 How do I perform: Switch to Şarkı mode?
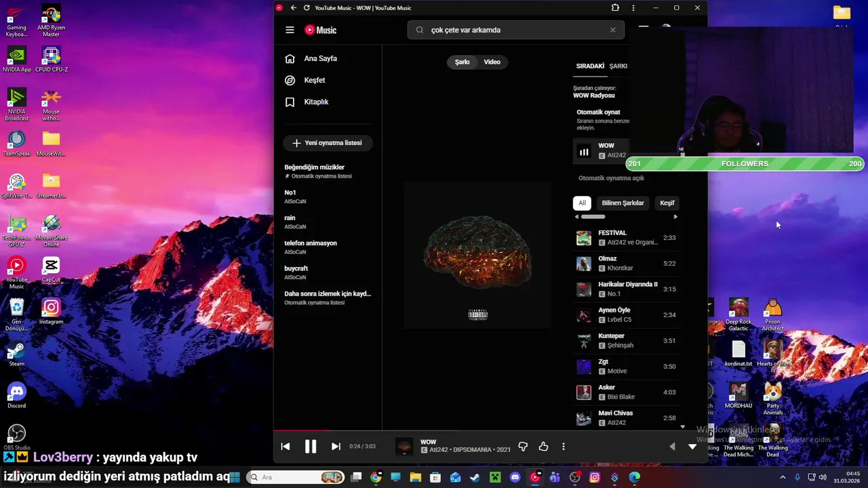(x=462, y=62)
